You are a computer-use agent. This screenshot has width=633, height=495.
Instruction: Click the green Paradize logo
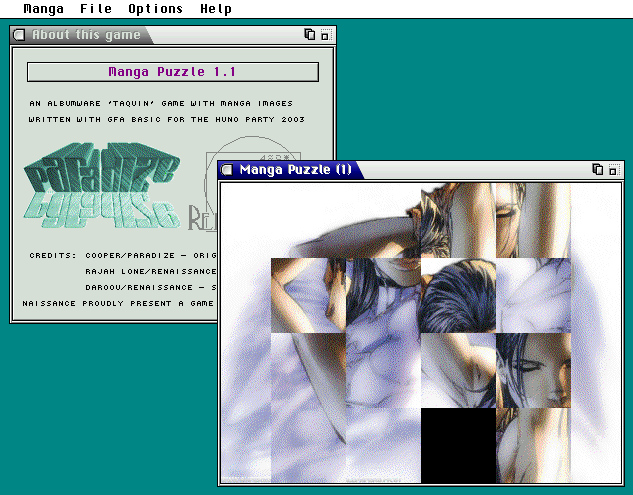(x=95, y=190)
